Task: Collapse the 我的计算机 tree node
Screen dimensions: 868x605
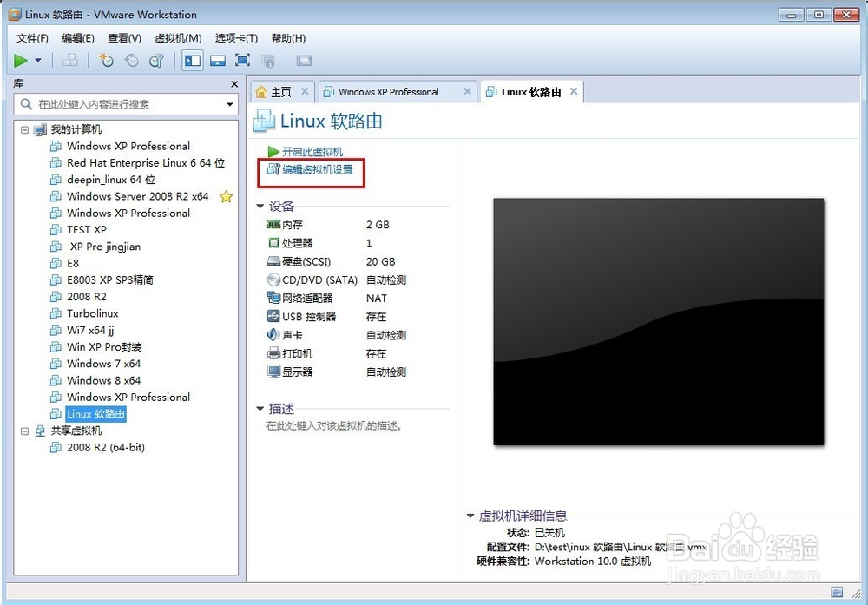Action: pos(24,129)
